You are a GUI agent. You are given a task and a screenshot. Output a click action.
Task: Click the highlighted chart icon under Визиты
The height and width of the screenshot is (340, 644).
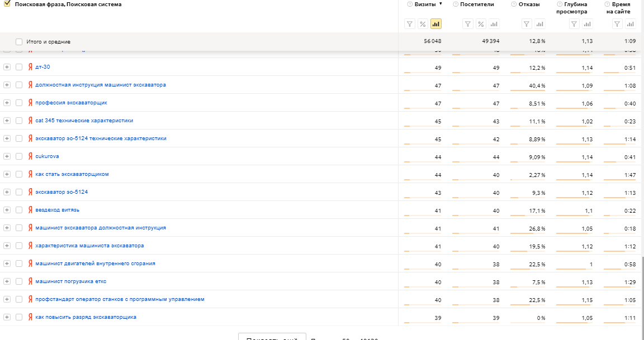click(436, 24)
